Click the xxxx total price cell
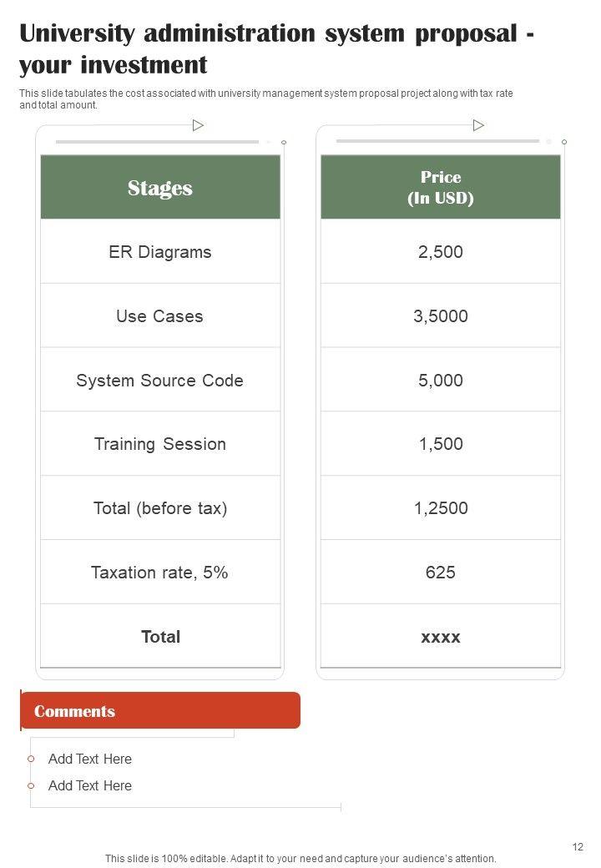 [x=441, y=637]
